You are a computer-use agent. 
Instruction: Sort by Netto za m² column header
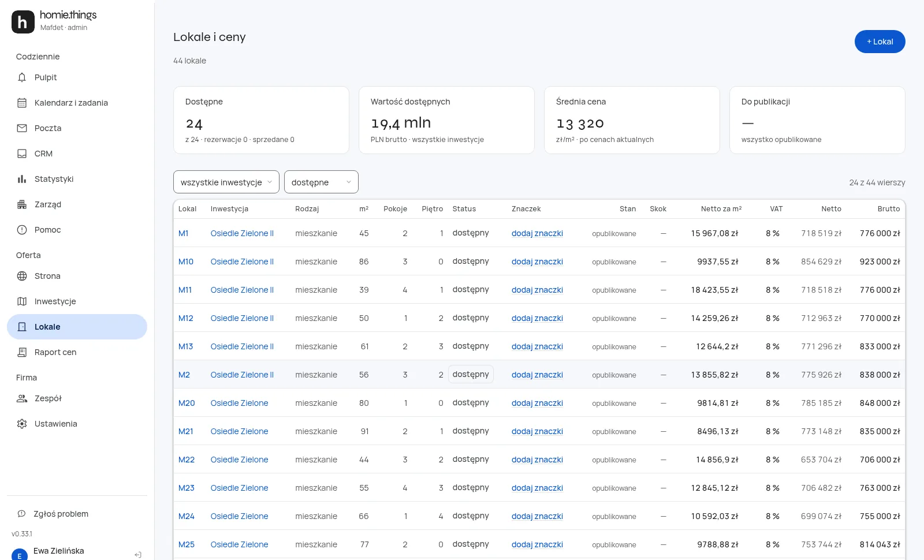(721, 209)
